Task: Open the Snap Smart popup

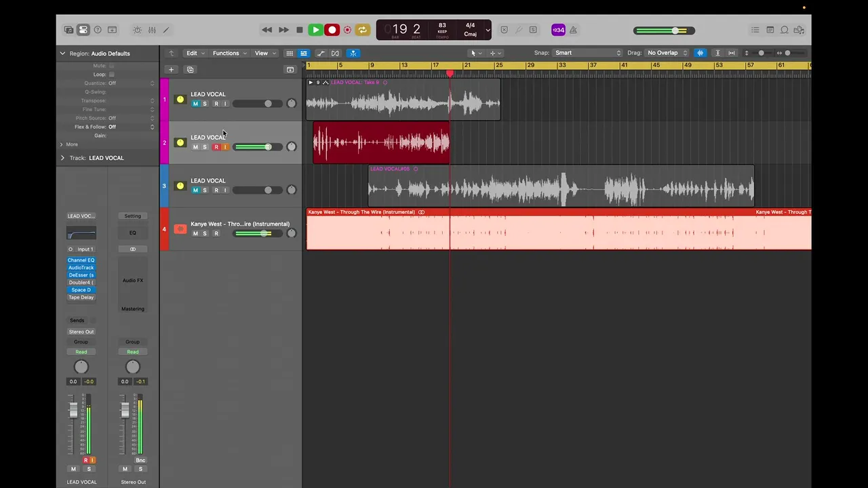Action: [587, 53]
